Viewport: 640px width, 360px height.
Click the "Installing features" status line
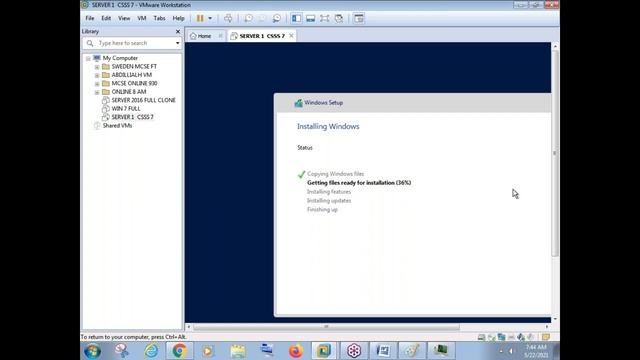click(x=329, y=192)
